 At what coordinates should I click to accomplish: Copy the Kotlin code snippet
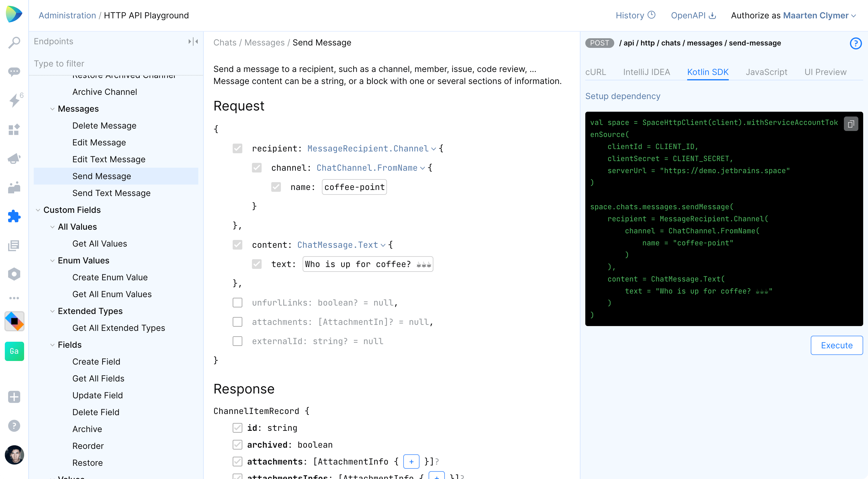coord(851,124)
